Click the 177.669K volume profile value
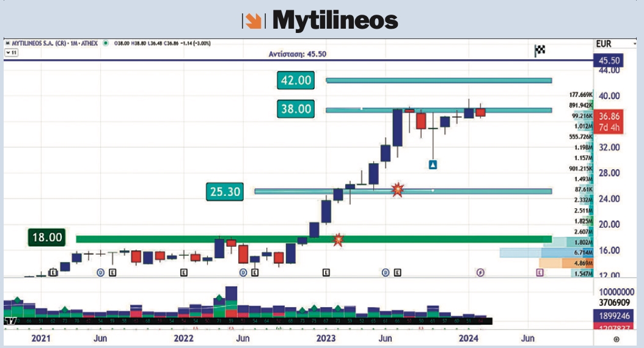Image resolution: width=644 pixels, height=348 pixels. [580, 95]
